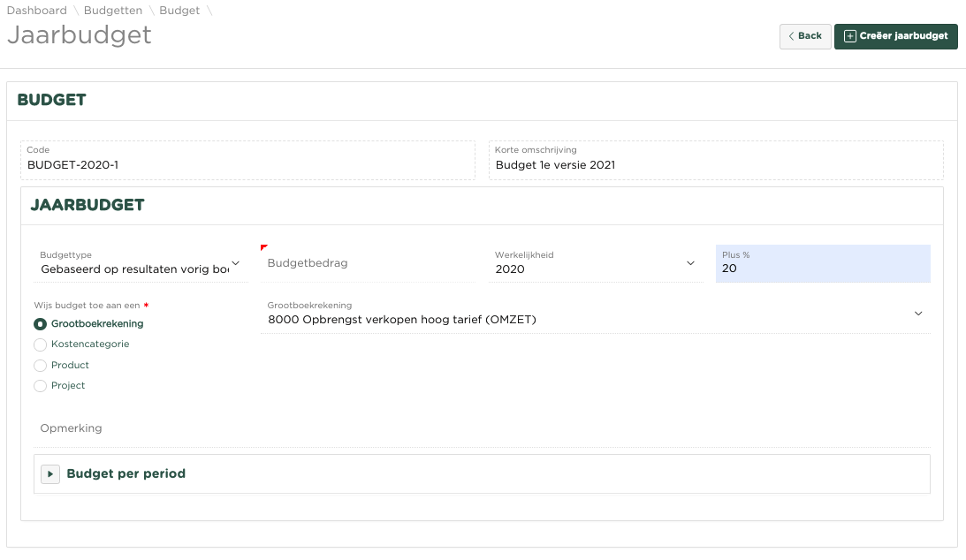Edit the Code field BUDGET-2020-1
This screenshot has height=560, width=966.
[247, 164]
